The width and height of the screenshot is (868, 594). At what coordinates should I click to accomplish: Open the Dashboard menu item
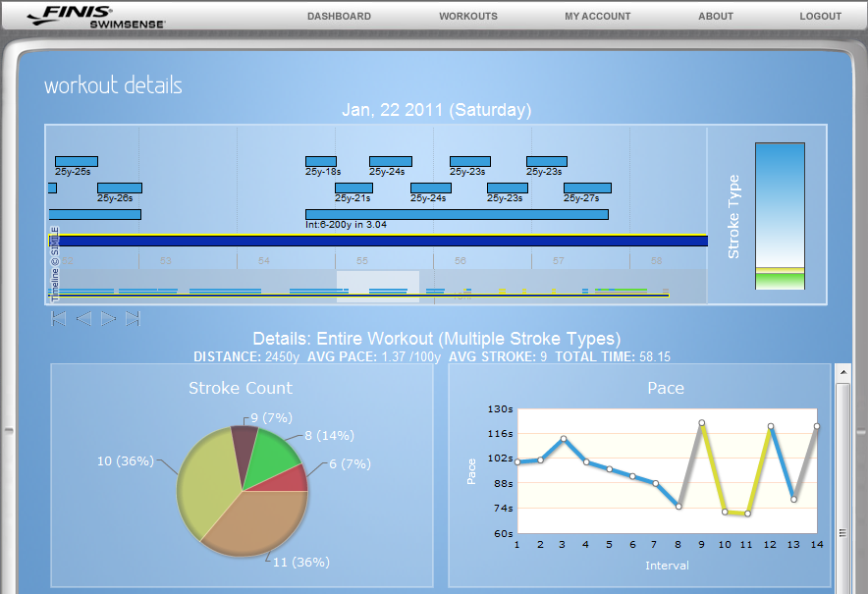[x=340, y=17]
